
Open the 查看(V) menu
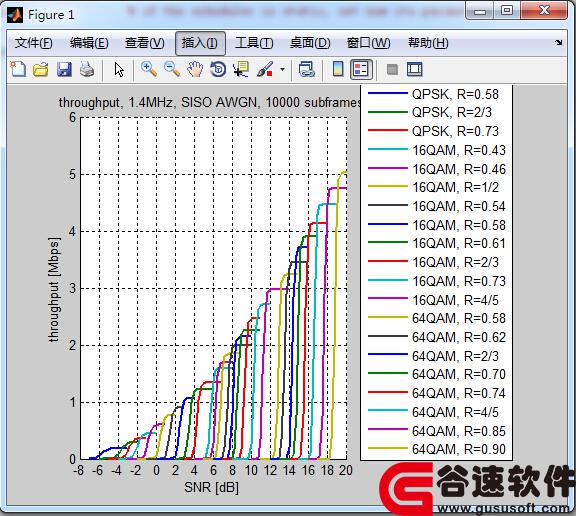tap(144, 43)
